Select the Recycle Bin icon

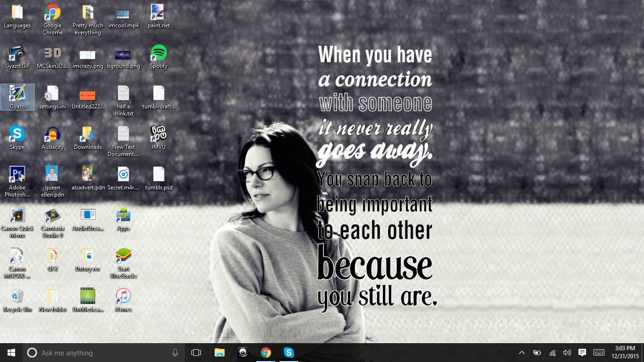coord(17,300)
